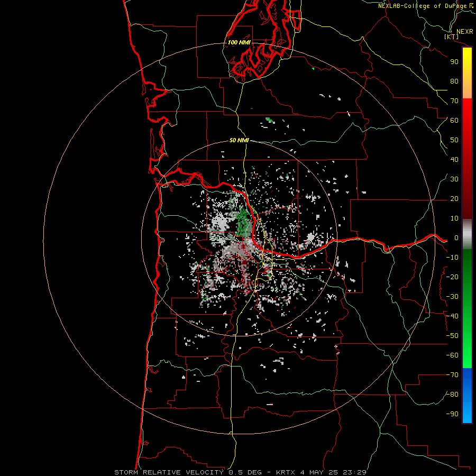Click the 50 NMI range ring label
Viewport: 476px width, 476px height.
point(239,140)
